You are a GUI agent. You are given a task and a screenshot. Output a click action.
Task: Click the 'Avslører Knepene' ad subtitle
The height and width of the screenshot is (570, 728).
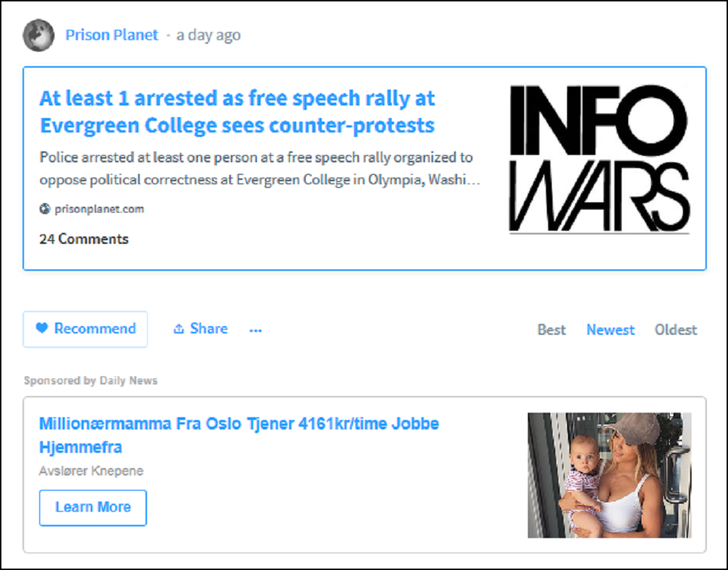tap(91, 471)
